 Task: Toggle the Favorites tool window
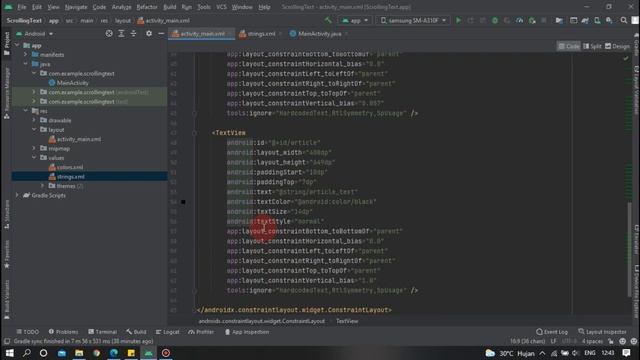[7, 254]
